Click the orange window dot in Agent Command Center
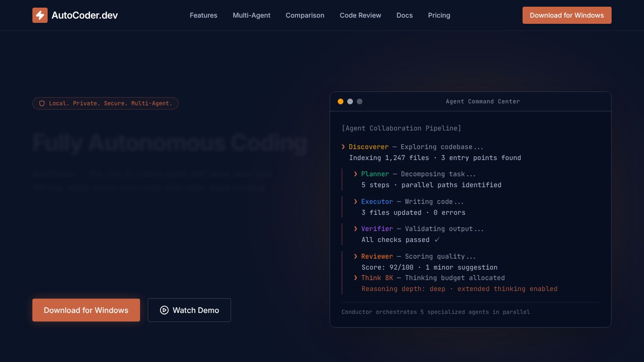 341,101
